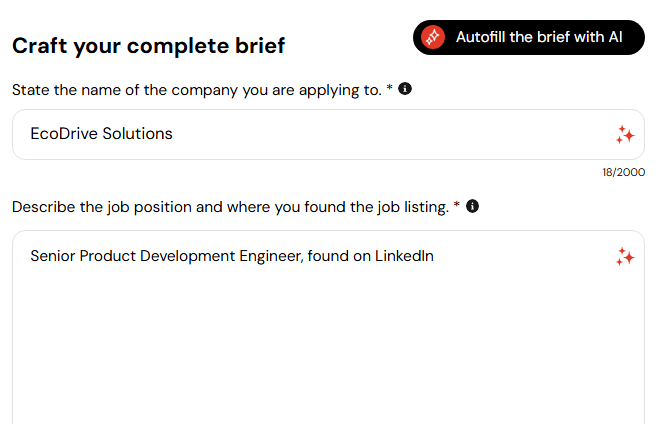Click AI sparkle icon in the job position field

625,257
